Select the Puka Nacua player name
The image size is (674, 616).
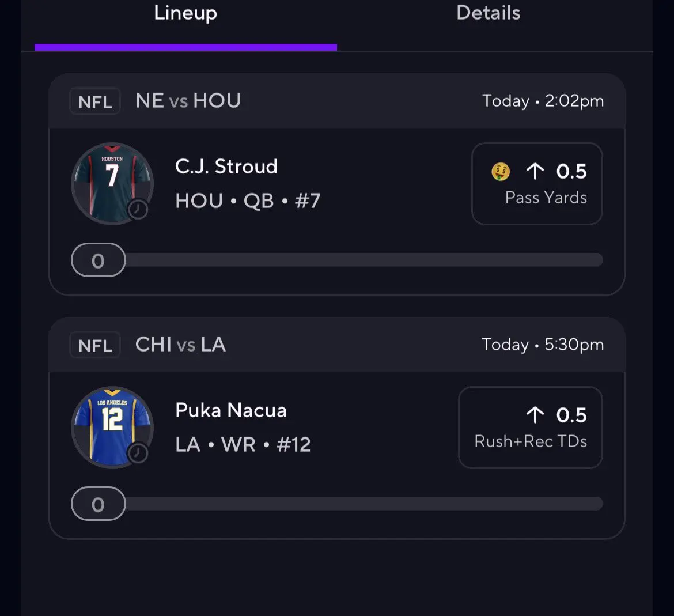(x=230, y=410)
